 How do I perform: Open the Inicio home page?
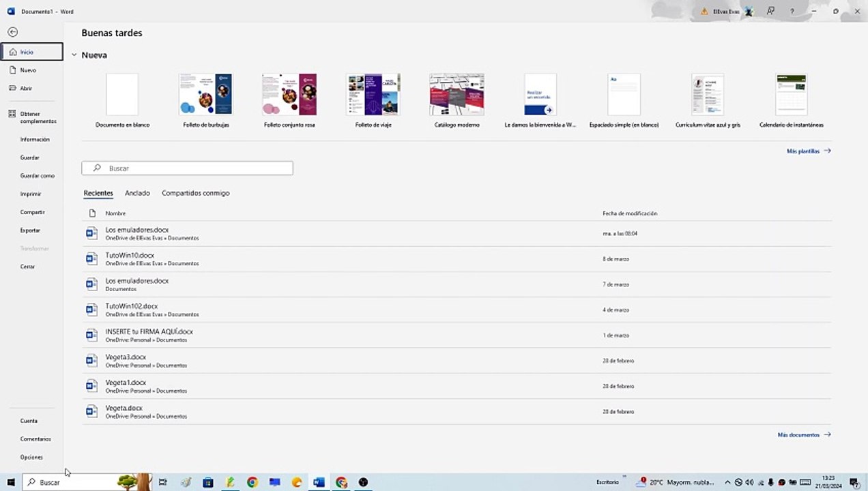[x=27, y=52]
